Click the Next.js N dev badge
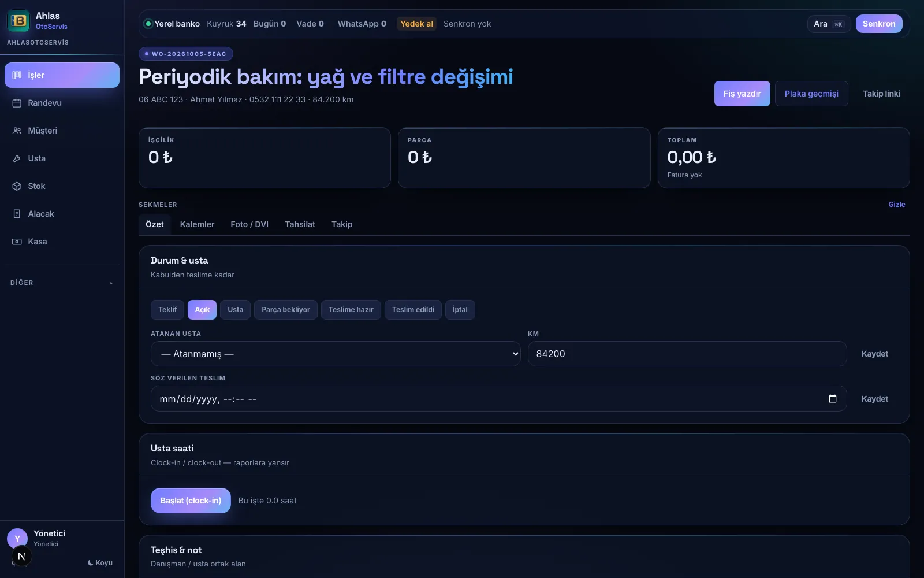This screenshot has height=578, width=924. [x=21, y=557]
